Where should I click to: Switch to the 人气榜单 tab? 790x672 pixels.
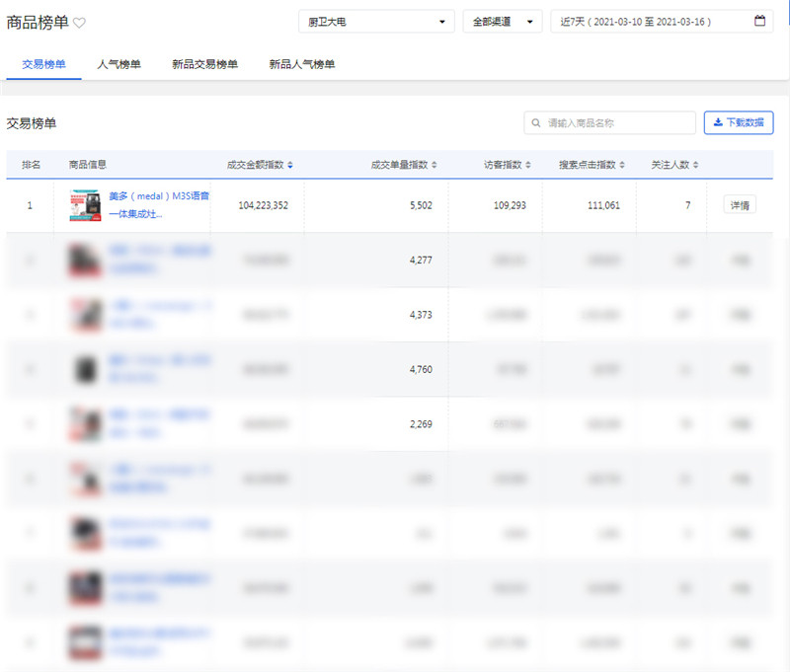coord(118,64)
